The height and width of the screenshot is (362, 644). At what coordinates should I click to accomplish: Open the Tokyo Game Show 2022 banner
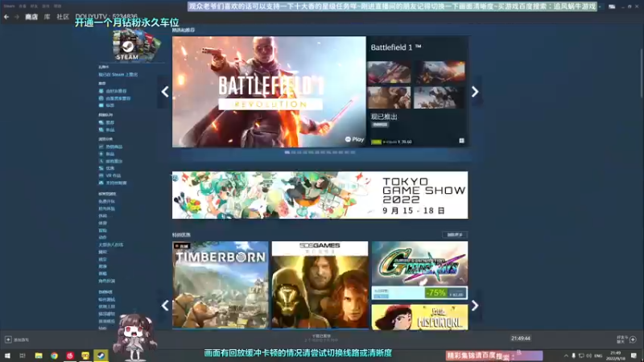320,195
